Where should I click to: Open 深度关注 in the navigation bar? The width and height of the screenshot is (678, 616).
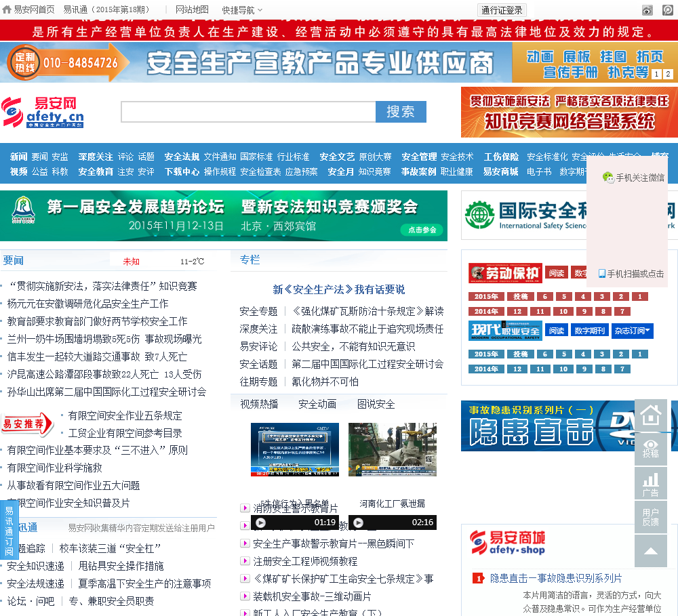(x=96, y=157)
